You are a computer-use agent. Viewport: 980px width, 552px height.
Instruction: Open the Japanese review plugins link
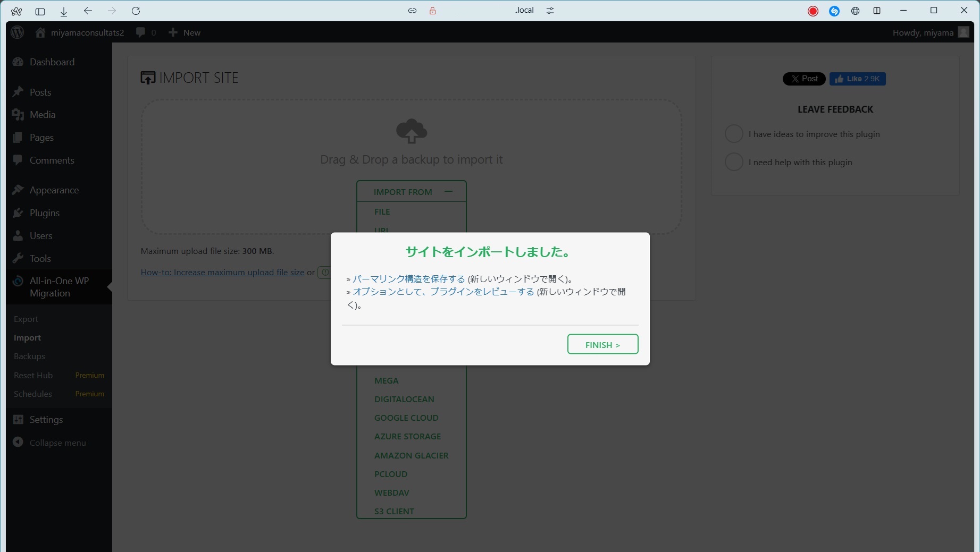click(x=443, y=292)
